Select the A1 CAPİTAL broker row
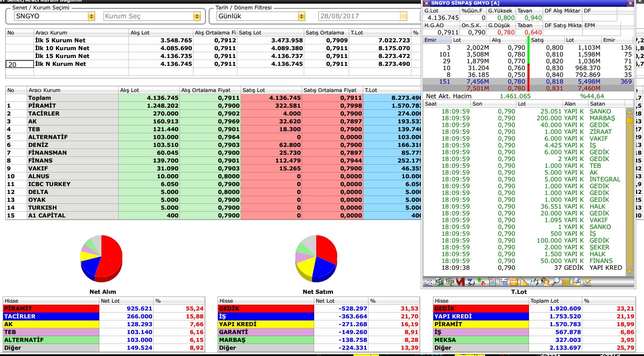Image resolution: width=644 pixels, height=356 pixels. (x=213, y=215)
